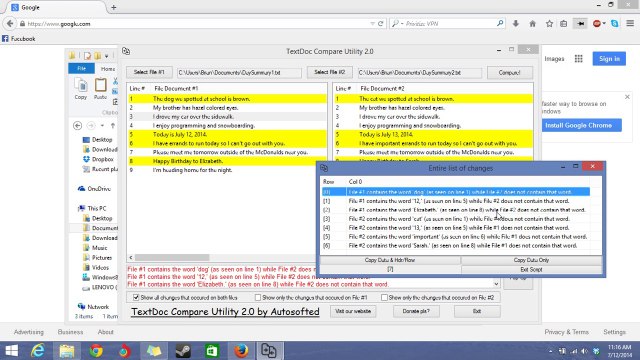
Task: Open Firefox bookmarks list icon
Action: [564, 24]
